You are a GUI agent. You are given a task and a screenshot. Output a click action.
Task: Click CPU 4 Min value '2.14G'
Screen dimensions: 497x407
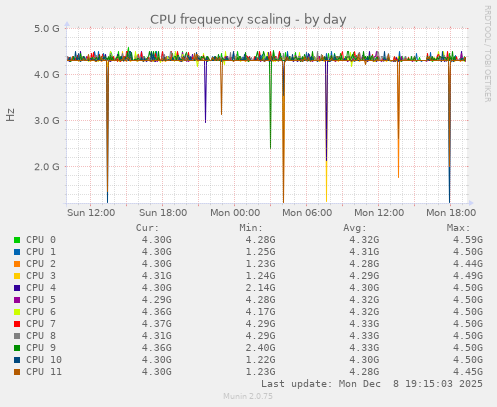[x=260, y=288]
